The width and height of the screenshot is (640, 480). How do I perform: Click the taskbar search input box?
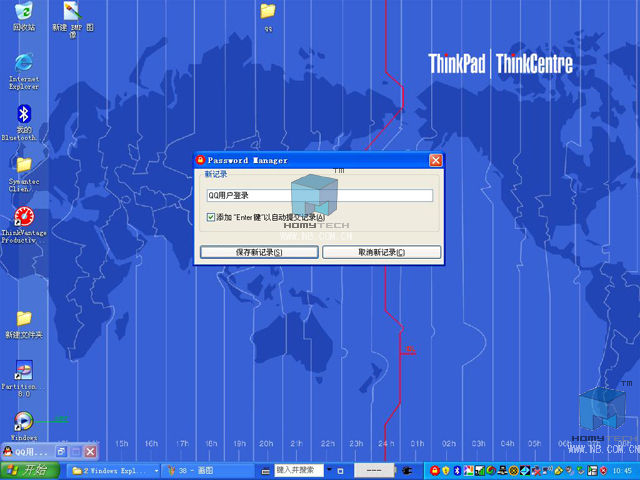(298, 470)
